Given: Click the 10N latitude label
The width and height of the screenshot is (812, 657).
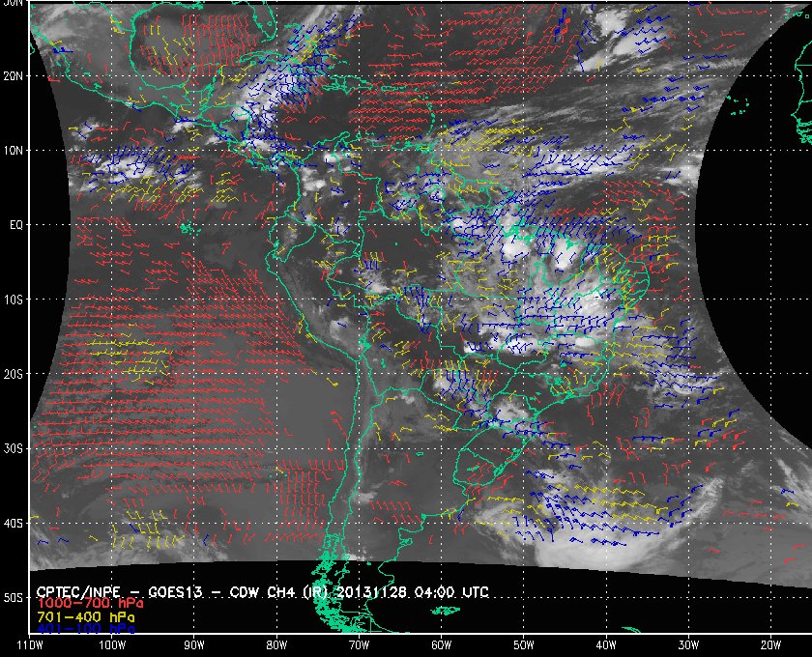Looking at the screenshot, I should click(x=13, y=150).
